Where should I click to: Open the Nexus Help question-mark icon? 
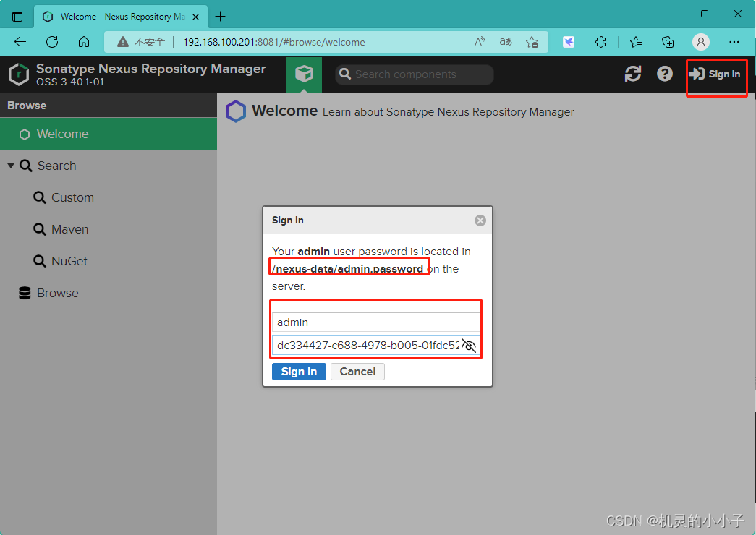pyautogui.click(x=665, y=74)
